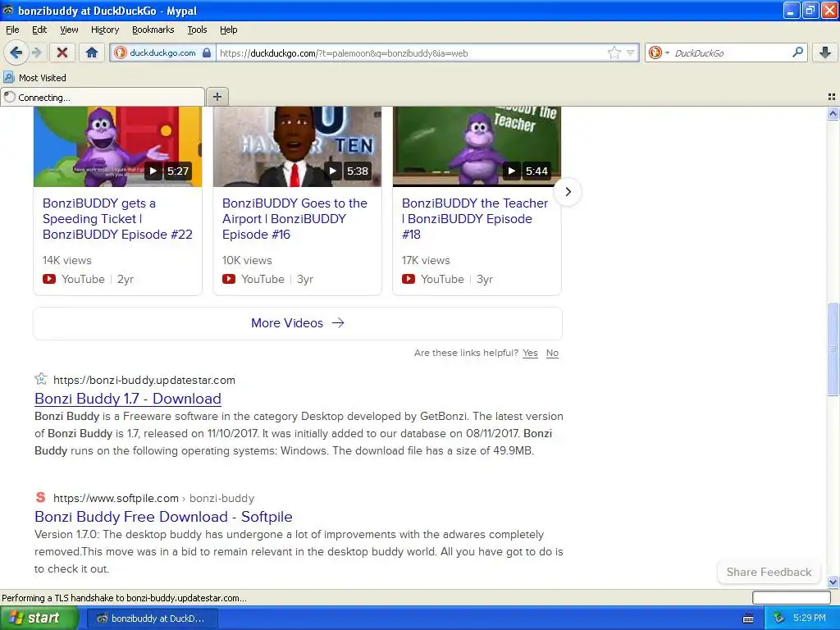The width and height of the screenshot is (840, 630).
Task: Stop loading with the red X button
Action: pyautogui.click(x=62, y=52)
